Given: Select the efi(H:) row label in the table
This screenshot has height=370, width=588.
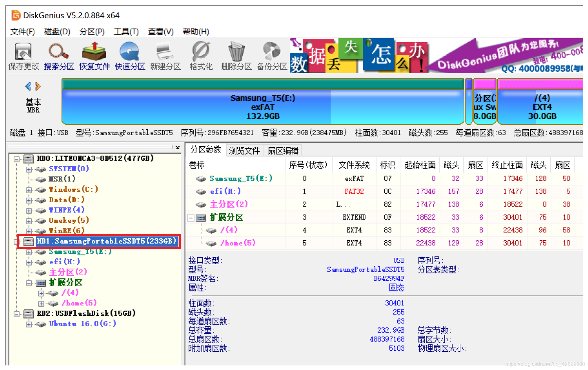Looking at the screenshot, I should 225,191.
